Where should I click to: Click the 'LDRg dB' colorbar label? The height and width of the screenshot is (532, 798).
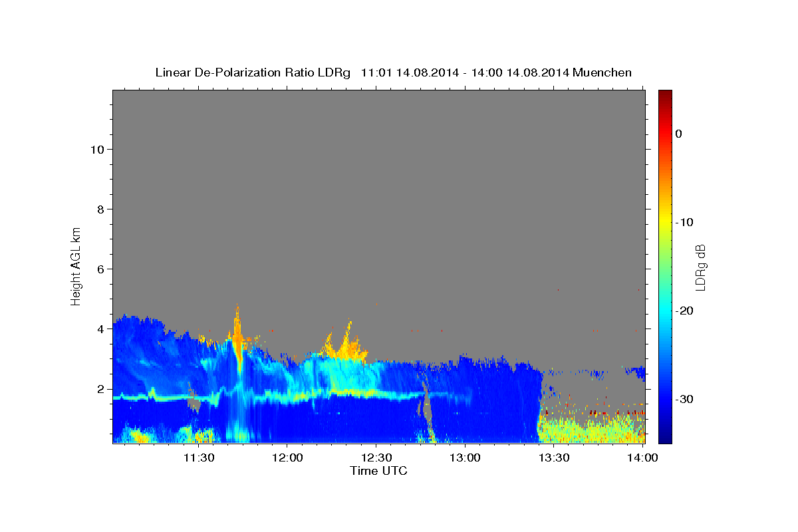coord(700,267)
